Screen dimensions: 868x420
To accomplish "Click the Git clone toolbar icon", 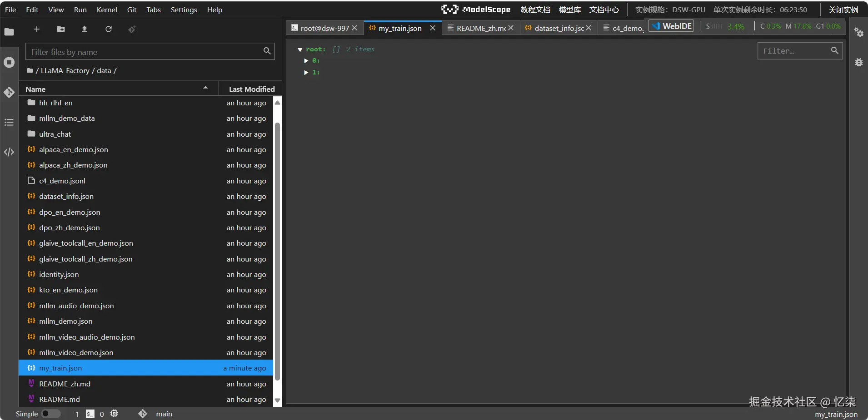I will (x=132, y=29).
